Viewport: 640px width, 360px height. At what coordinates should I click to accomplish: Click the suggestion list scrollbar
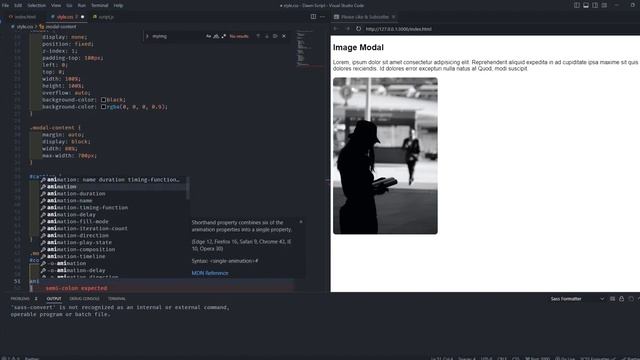pos(188,188)
